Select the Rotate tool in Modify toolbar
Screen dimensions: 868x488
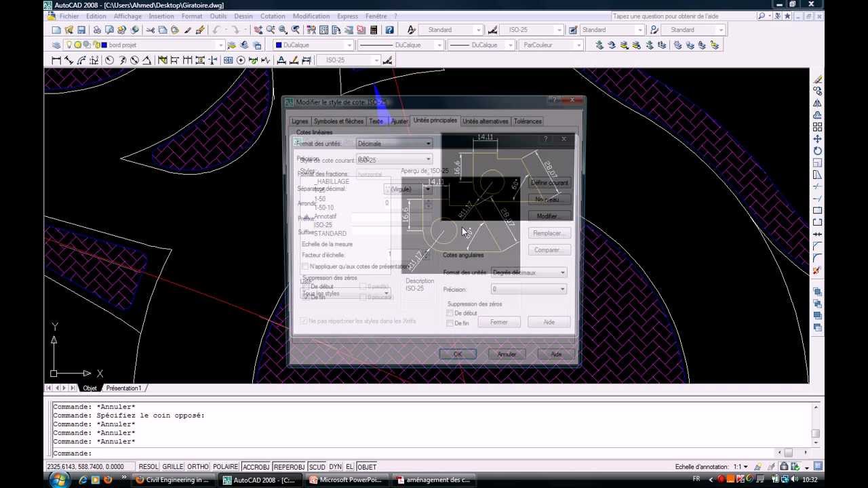pyautogui.click(x=817, y=150)
